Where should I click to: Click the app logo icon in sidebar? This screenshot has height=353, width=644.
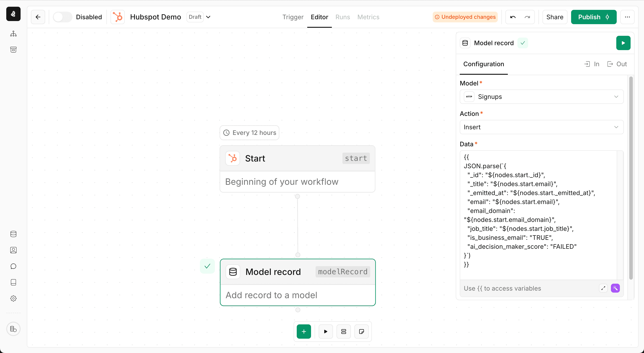pos(13,14)
